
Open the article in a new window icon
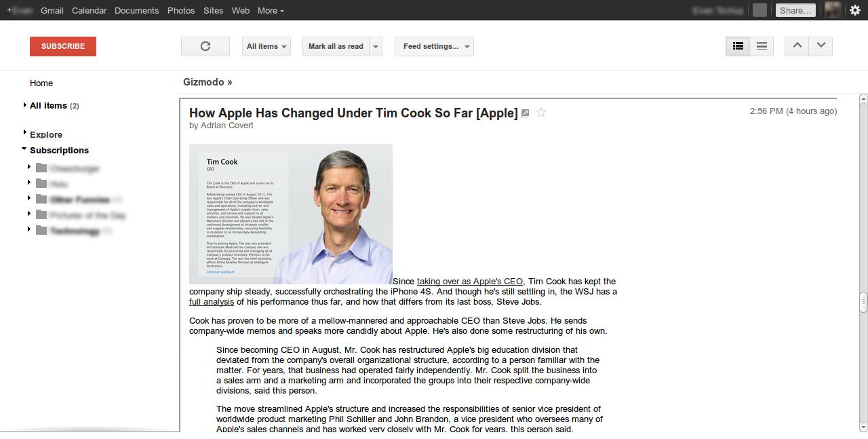(524, 113)
